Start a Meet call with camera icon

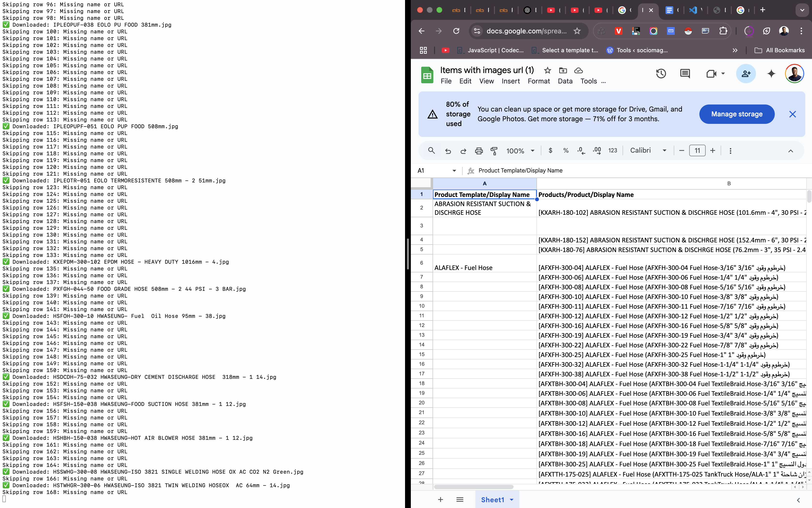click(711, 74)
